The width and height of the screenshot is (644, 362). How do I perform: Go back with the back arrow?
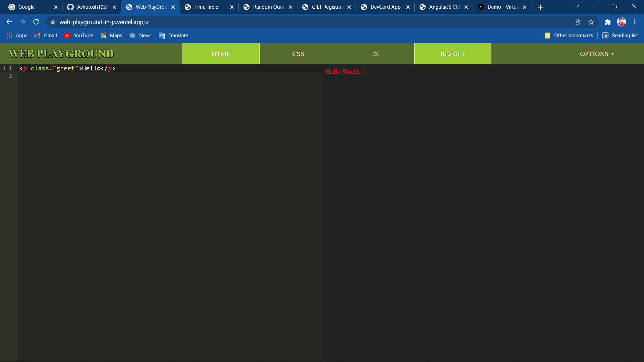click(9, 22)
